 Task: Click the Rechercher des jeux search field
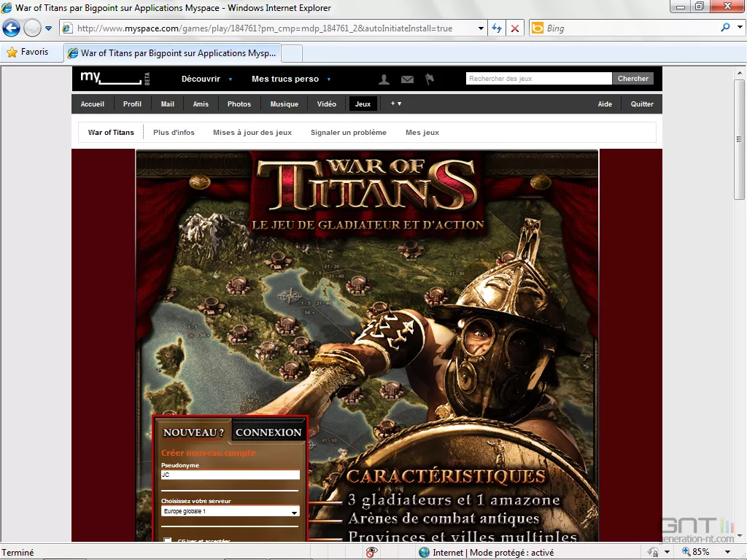point(538,79)
